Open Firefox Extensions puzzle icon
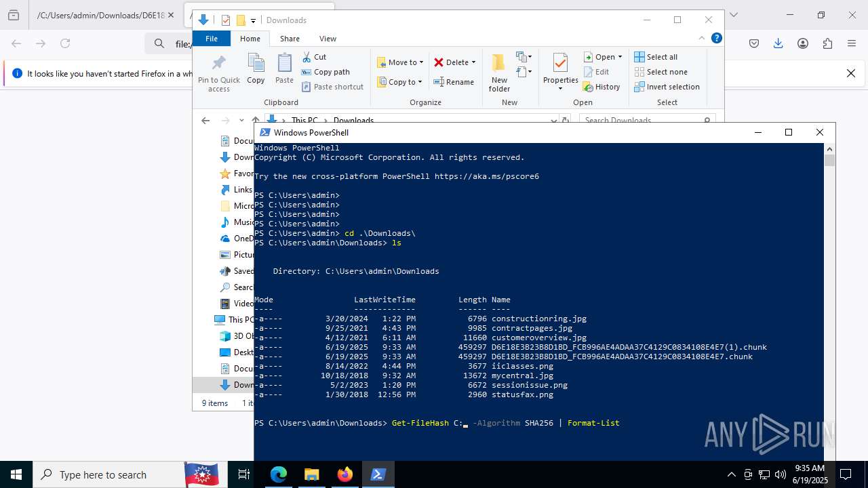Screen dimensions: 868x488 click(x=827, y=43)
